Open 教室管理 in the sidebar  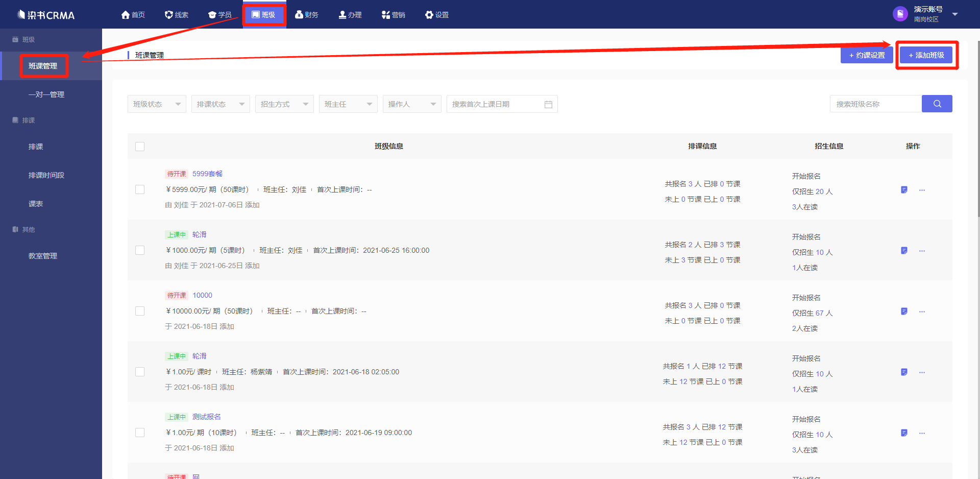43,256
